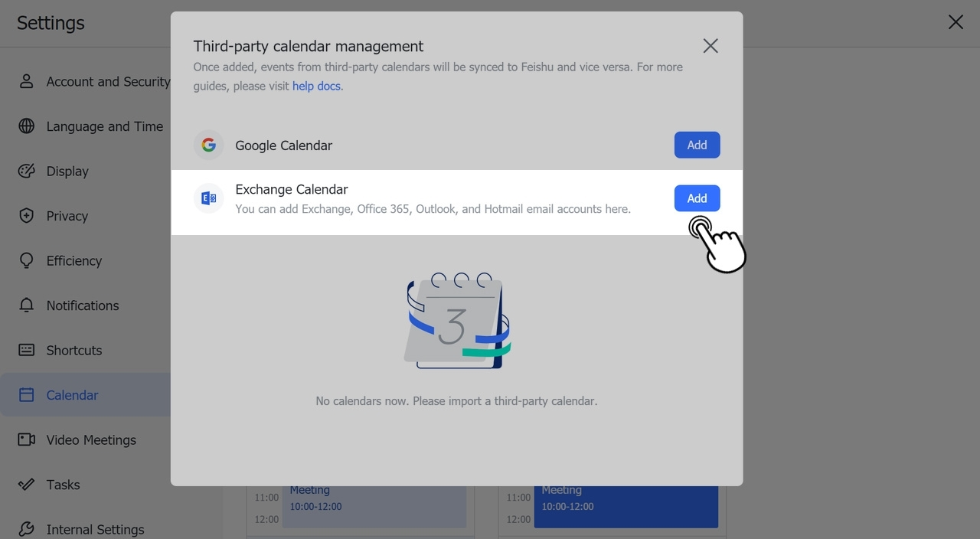Screen dimensions: 980x539
Task: Open the help docs link
Action: [x=316, y=86]
